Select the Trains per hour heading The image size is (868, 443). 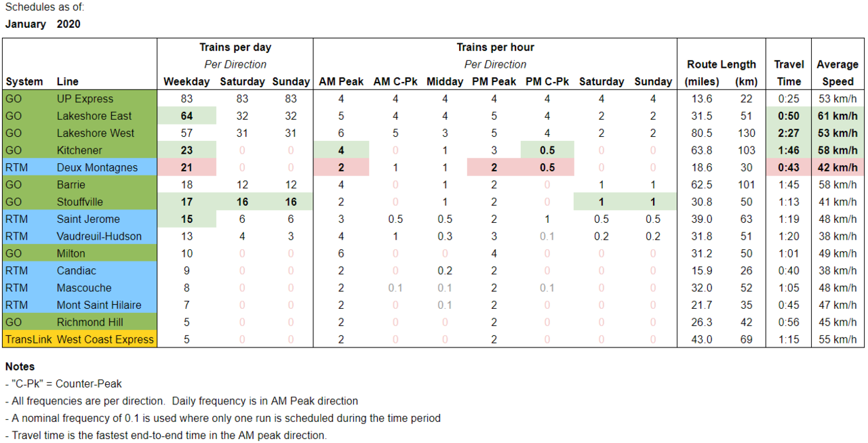(495, 47)
